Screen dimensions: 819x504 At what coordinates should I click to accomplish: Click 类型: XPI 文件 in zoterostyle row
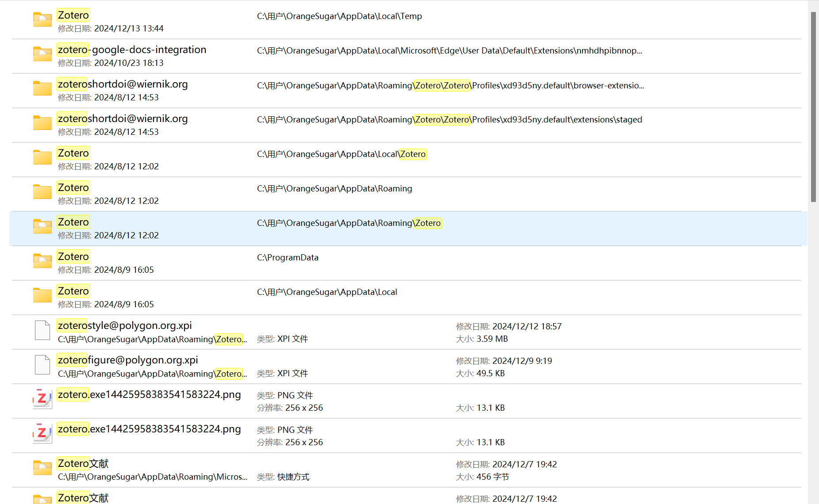(x=282, y=339)
